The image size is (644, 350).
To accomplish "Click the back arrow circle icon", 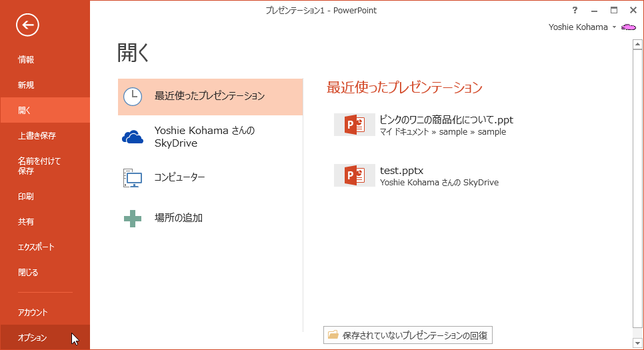I will [x=27, y=25].
